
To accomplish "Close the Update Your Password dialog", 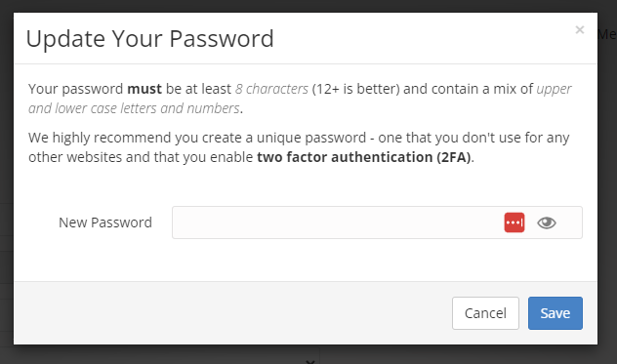I will click(580, 30).
